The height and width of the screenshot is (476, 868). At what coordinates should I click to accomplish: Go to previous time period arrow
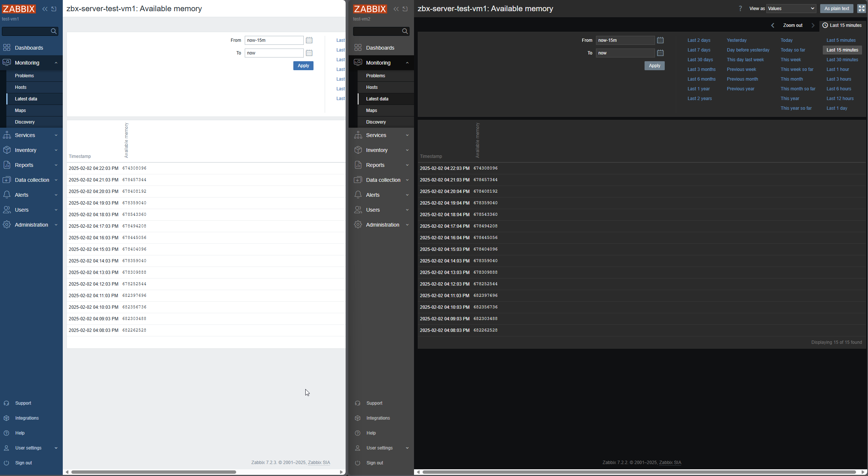[x=773, y=25]
